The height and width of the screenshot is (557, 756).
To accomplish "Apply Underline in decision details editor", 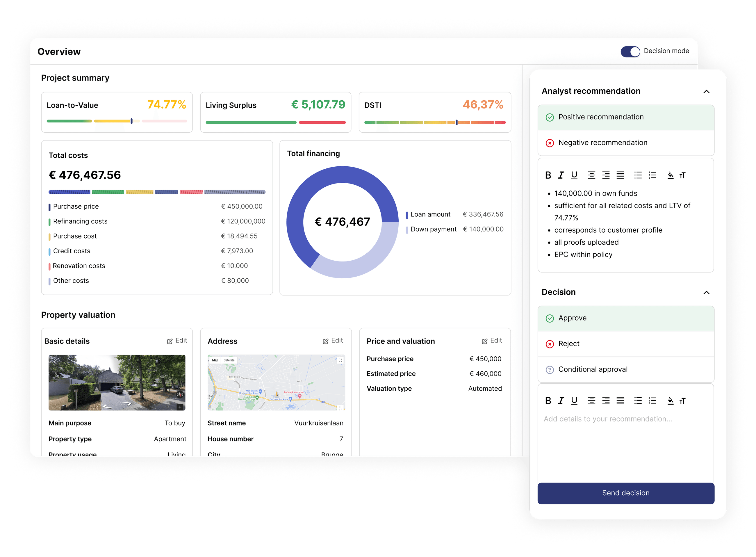I will pos(574,400).
